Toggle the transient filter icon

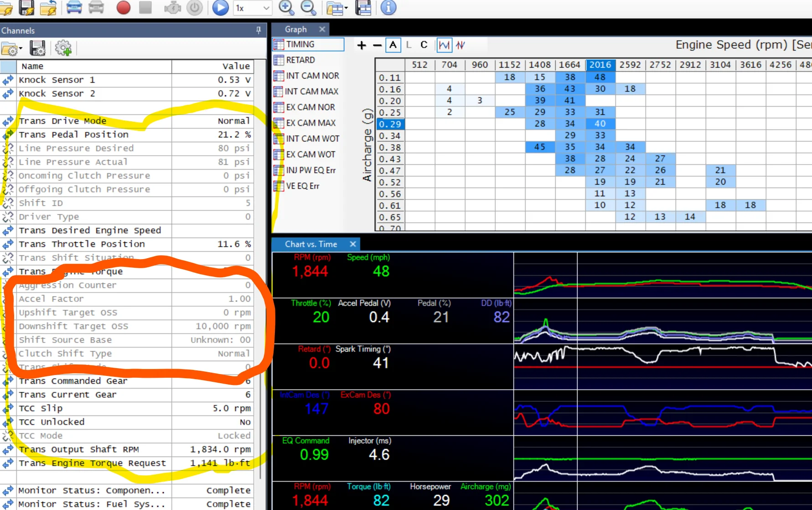pos(460,45)
